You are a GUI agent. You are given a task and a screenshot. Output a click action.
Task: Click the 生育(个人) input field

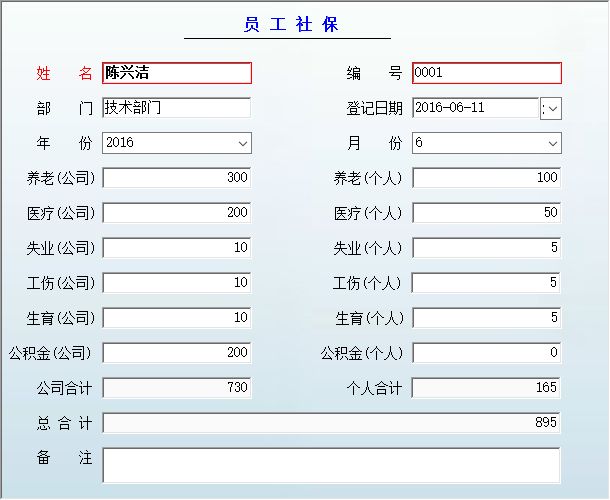tap(486, 318)
